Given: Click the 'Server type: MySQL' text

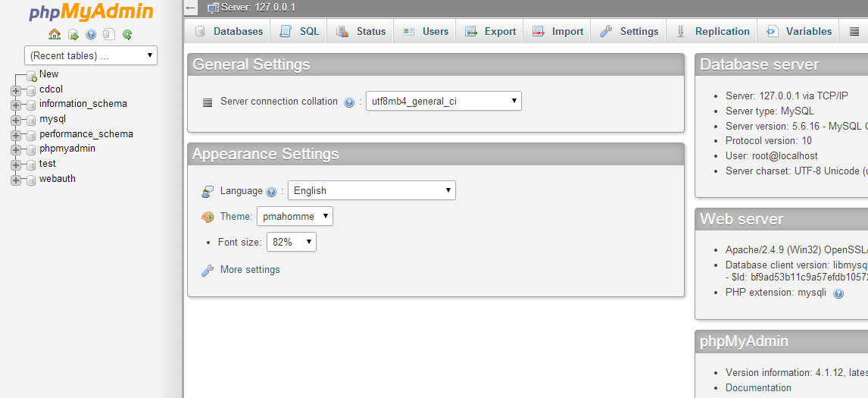Looking at the screenshot, I should coord(770,111).
